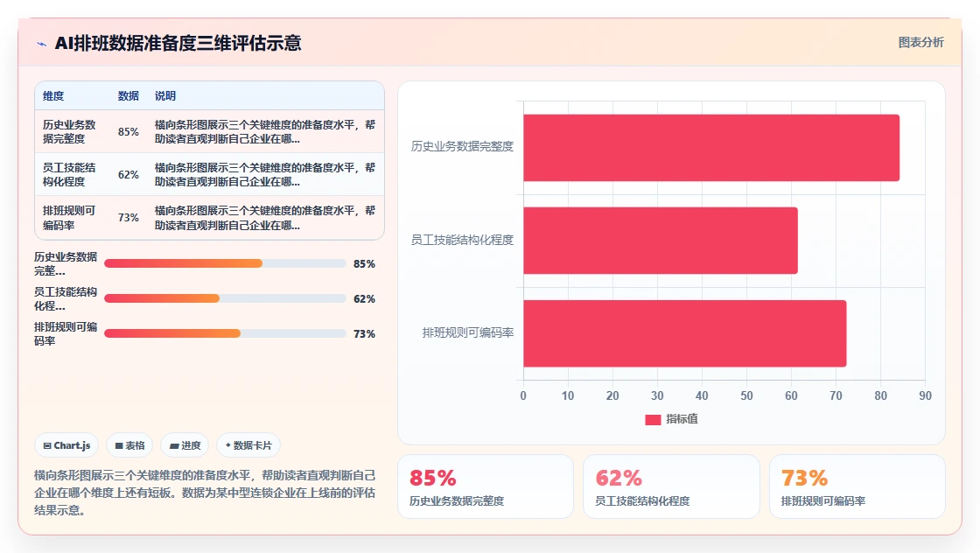Click the 排班规则可编码率 73% progress bar

point(225,333)
